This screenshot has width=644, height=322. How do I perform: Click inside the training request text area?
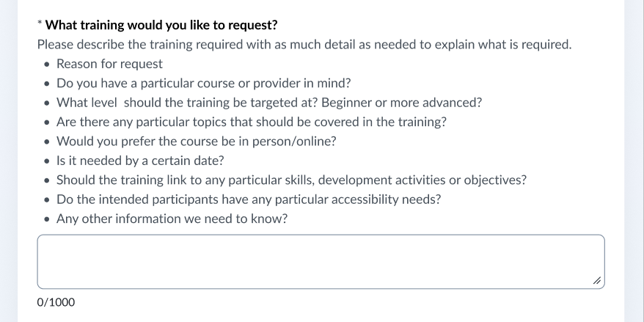tap(321, 262)
